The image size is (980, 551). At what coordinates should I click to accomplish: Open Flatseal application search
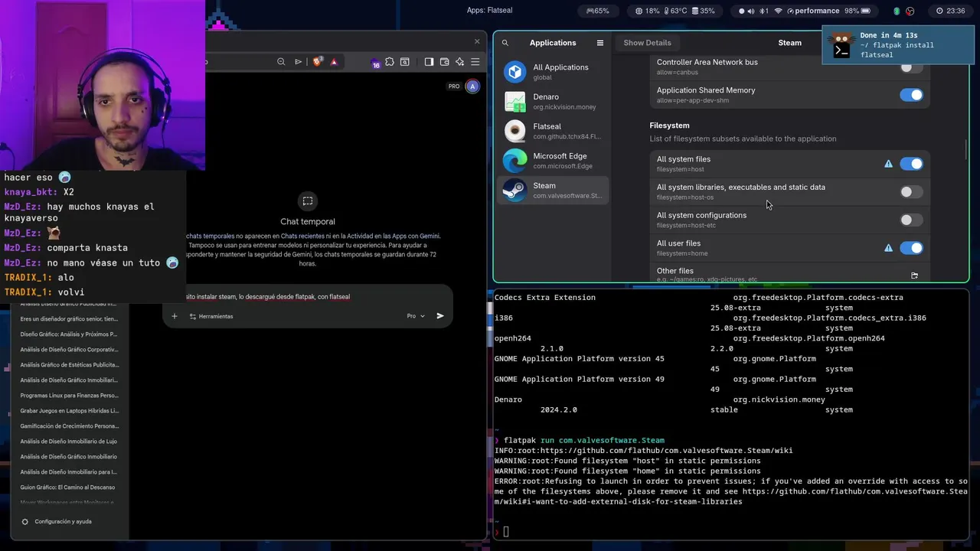(x=505, y=43)
